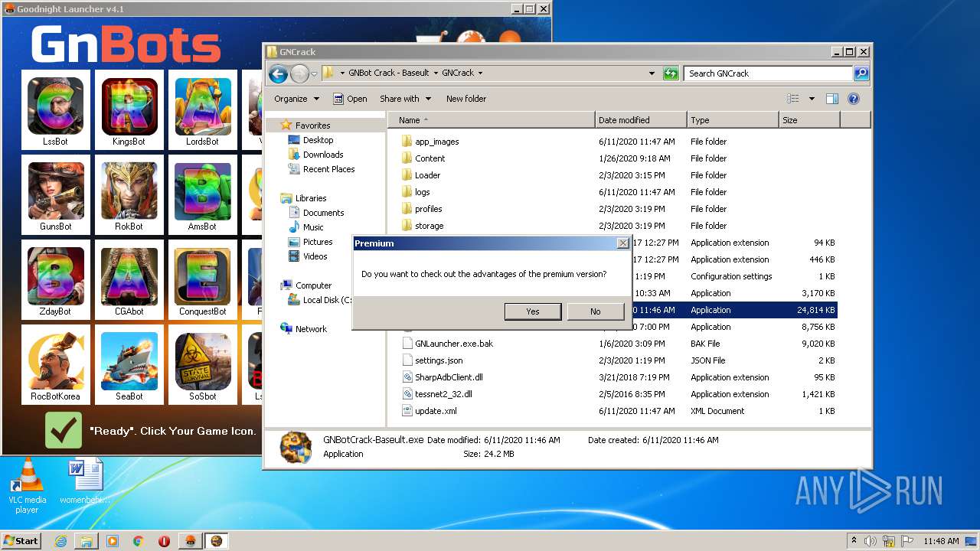980x551 pixels.
Task: Expand the Share with dropdown
Action: point(406,99)
